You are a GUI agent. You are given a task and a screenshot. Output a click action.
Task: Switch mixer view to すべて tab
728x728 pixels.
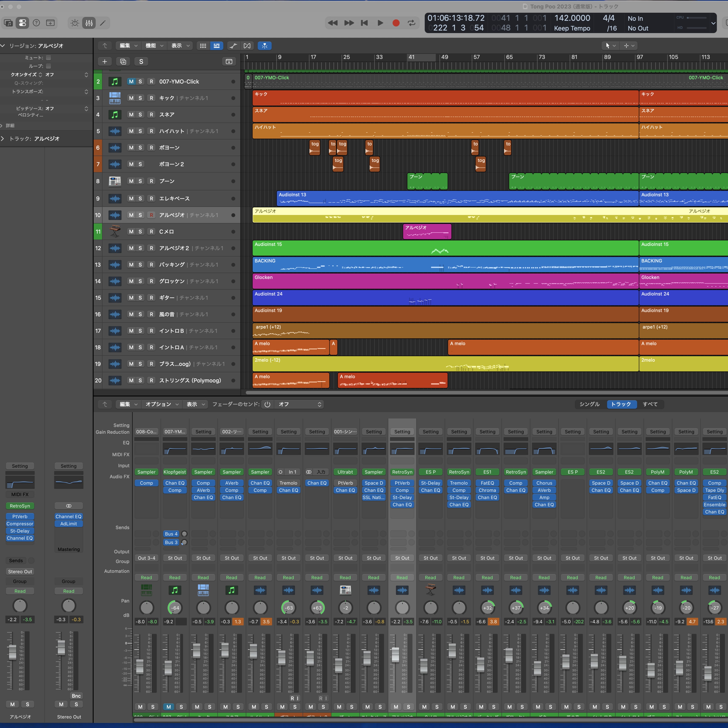coord(650,404)
